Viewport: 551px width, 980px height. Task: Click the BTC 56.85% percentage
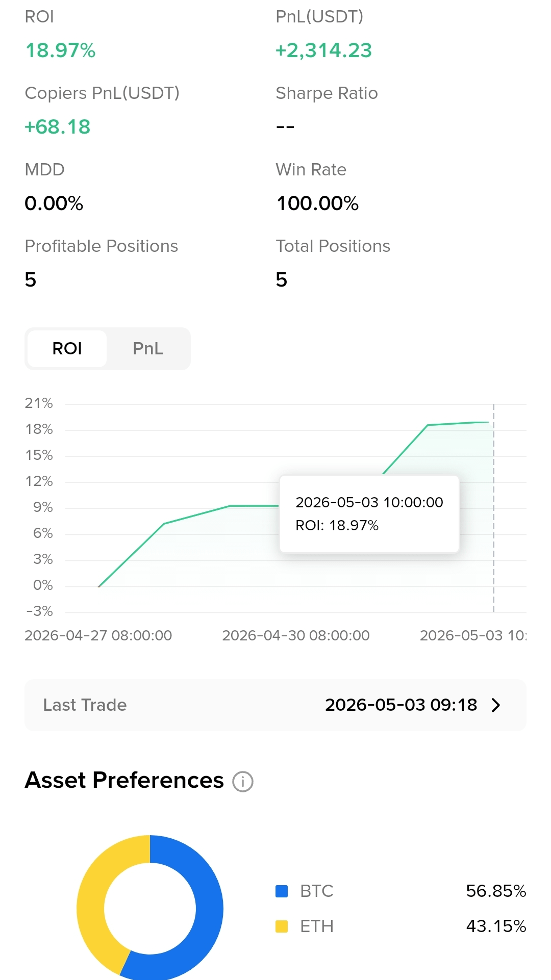pos(496,891)
